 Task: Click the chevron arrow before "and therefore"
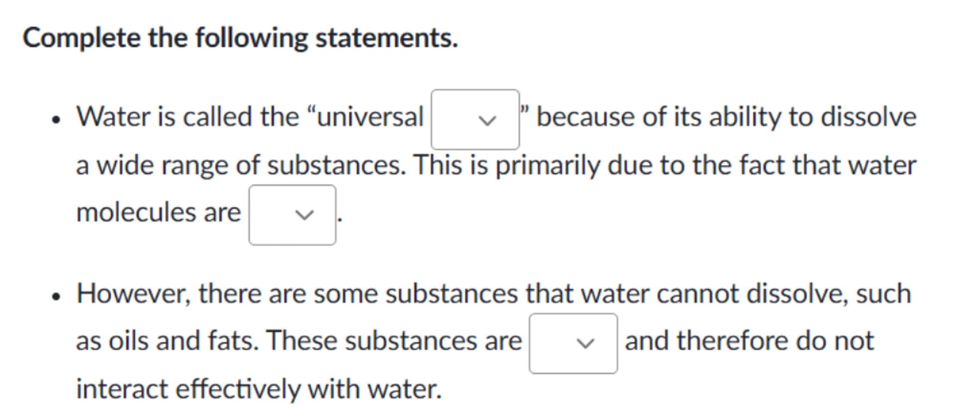pos(585,343)
